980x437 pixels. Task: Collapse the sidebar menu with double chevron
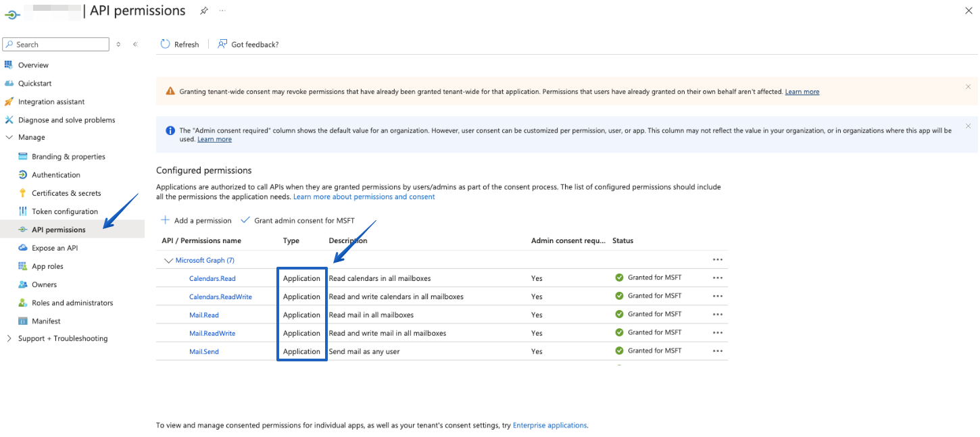[x=135, y=45]
